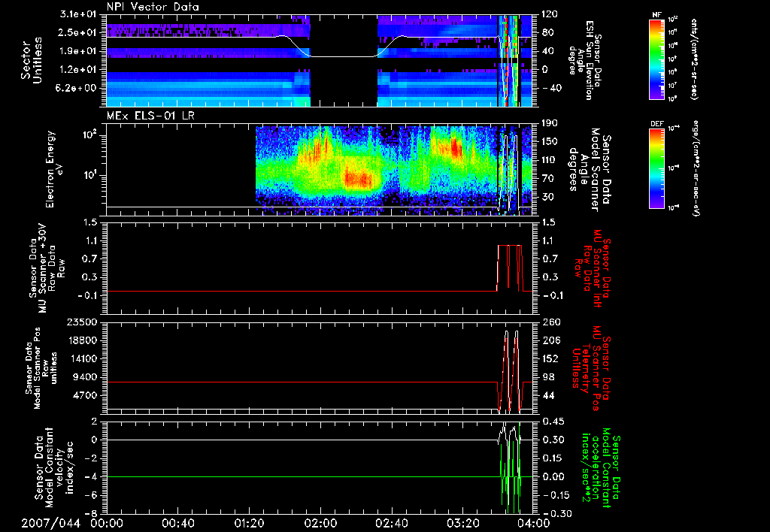Click the 110 scanner angle tick label
The image size is (770, 532).
tap(550, 160)
